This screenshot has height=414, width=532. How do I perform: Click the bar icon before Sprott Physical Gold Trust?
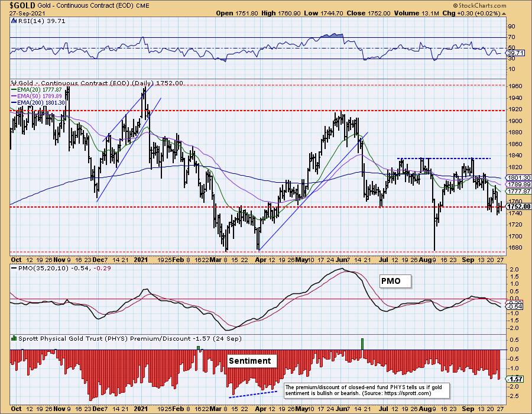point(14,338)
